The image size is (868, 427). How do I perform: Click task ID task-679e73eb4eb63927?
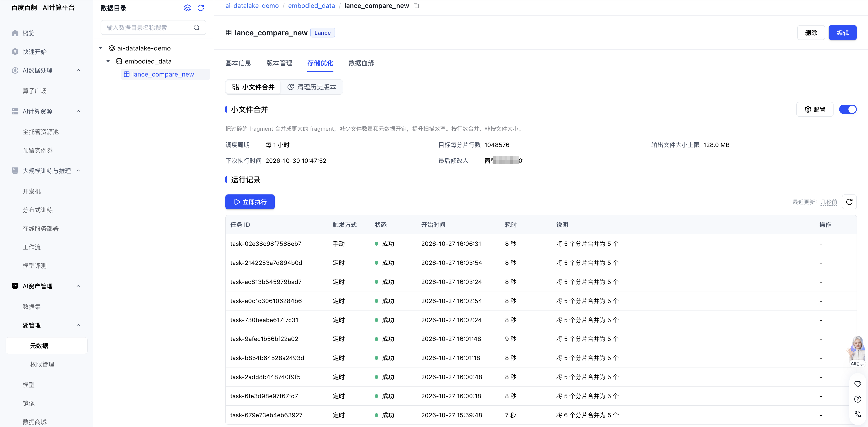266,415
